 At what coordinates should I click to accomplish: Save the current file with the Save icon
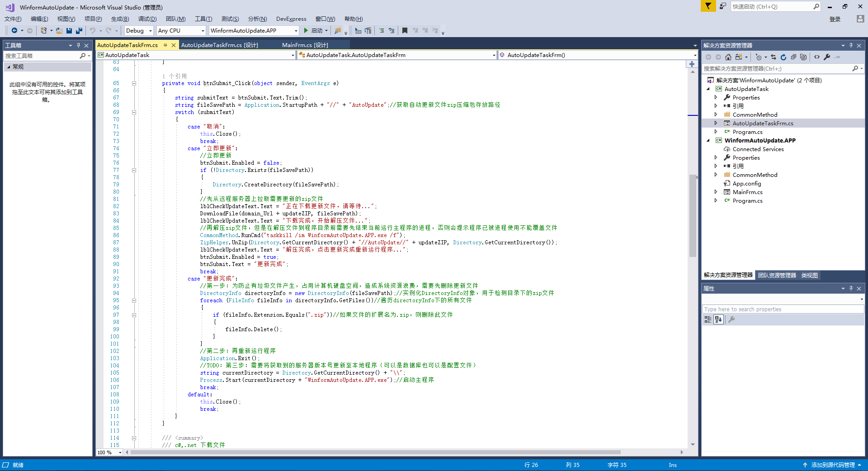tap(69, 31)
